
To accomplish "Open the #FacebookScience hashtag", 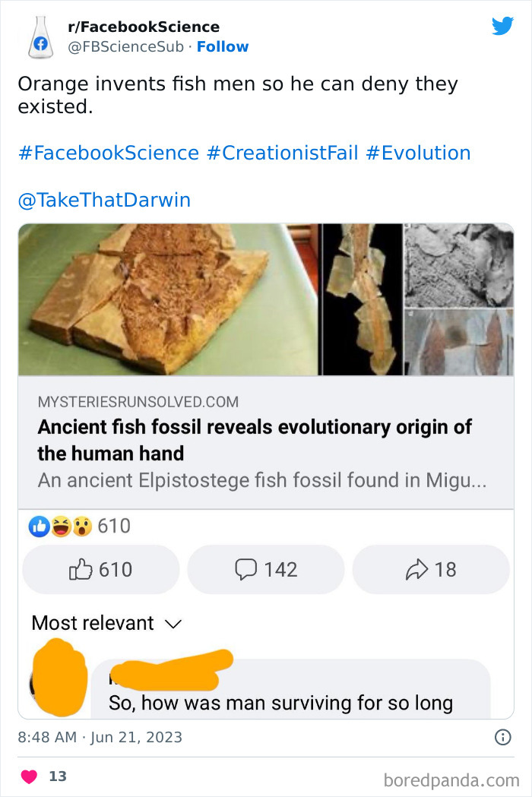I will (x=106, y=153).
